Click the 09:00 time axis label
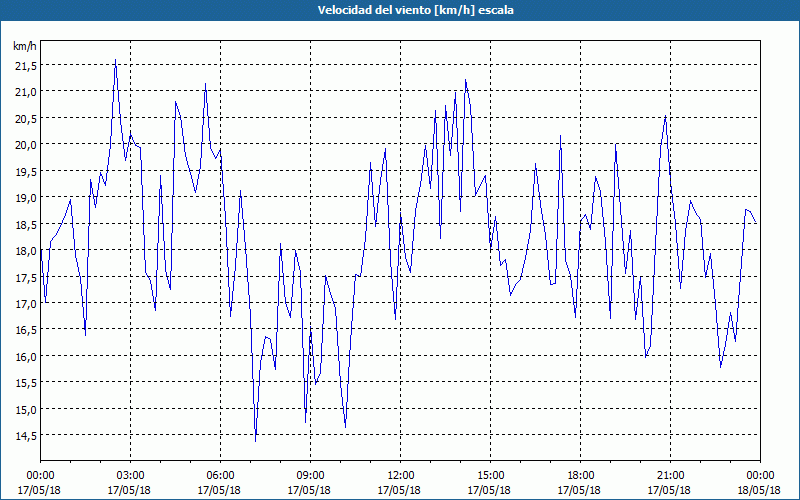The height and width of the screenshot is (500, 800). pyautogui.click(x=310, y=476)
